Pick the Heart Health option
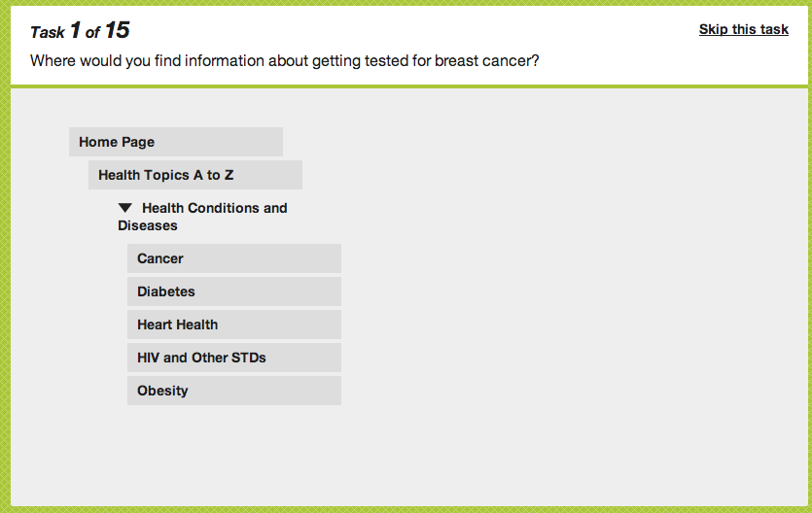Image resolution: width=812 pixels, height=513 pixels. click(x=233, y=325)
